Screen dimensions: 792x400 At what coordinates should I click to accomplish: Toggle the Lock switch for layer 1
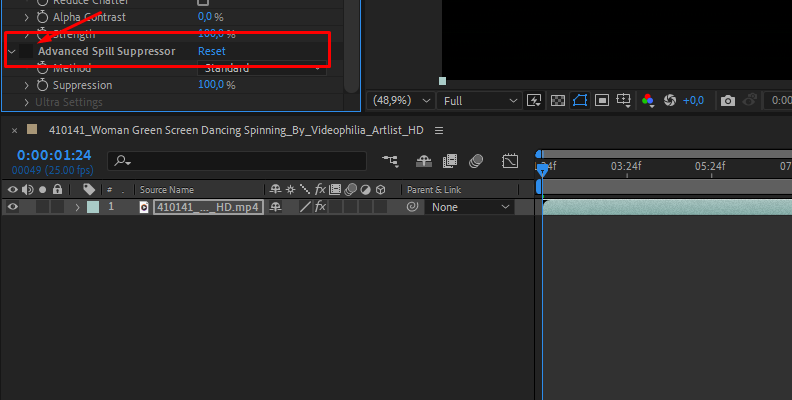coord(57,207)
